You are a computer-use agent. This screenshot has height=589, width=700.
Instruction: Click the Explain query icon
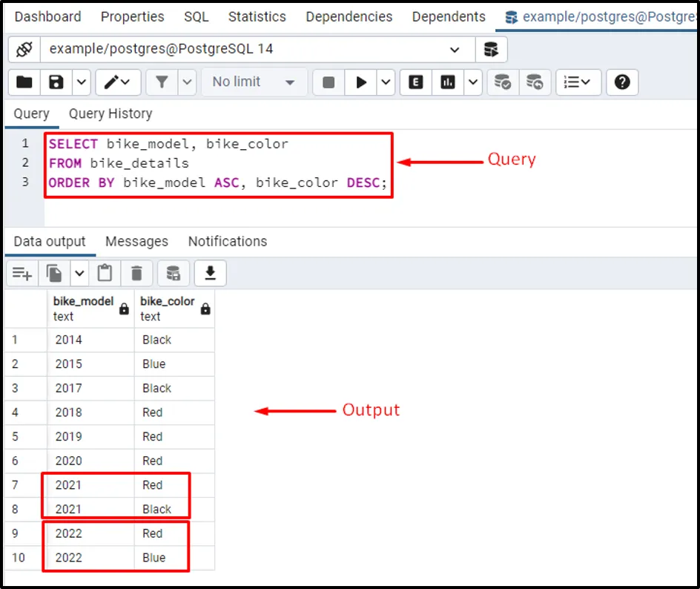tap(416, 82)
